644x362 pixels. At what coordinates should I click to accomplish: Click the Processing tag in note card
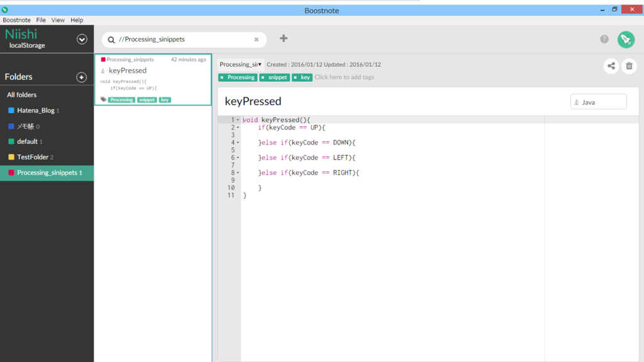coord(121,100)
